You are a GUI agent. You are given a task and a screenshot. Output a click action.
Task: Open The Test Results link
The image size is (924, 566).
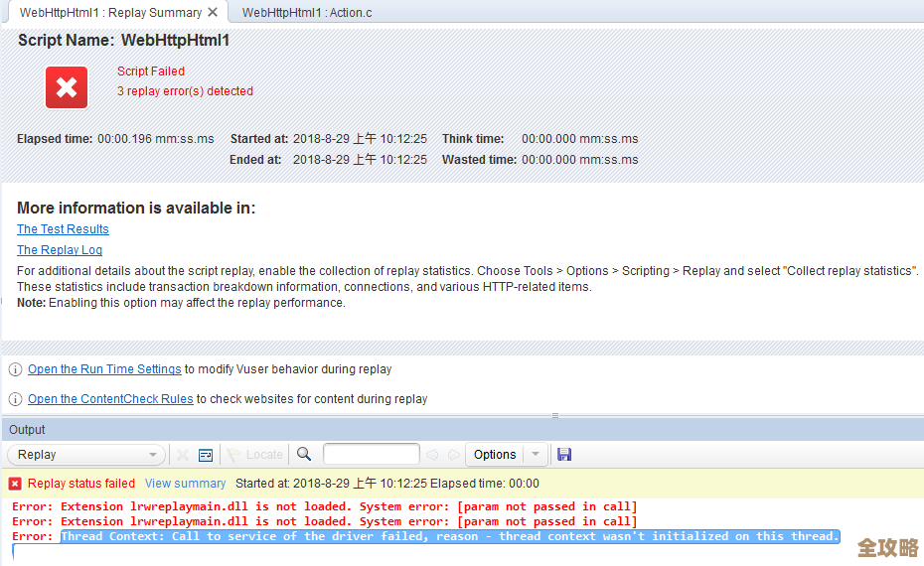tap(63, 229)
